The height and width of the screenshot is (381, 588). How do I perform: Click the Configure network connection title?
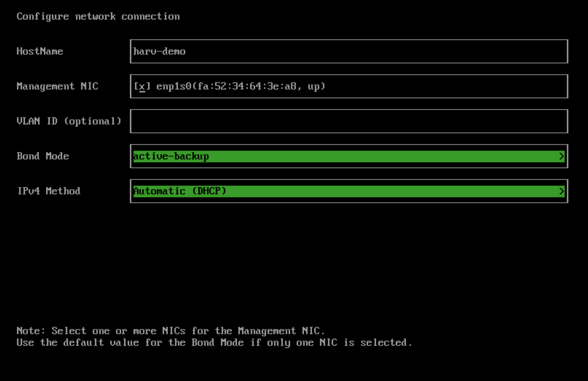tap(98, 17)
